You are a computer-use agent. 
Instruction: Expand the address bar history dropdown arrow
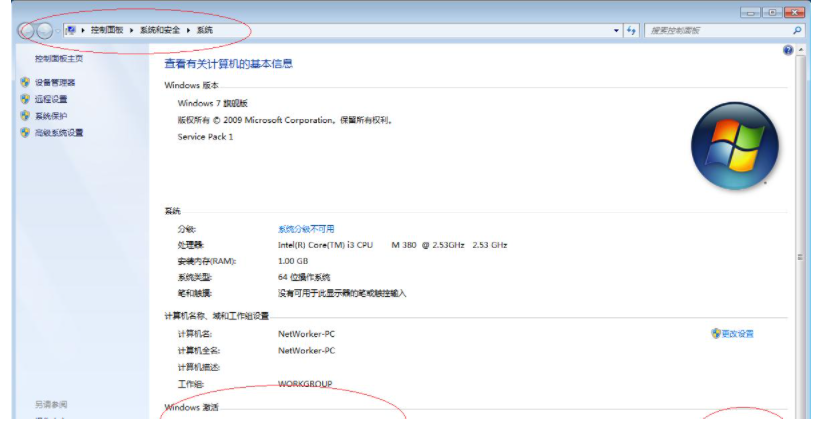pos(617,31)
